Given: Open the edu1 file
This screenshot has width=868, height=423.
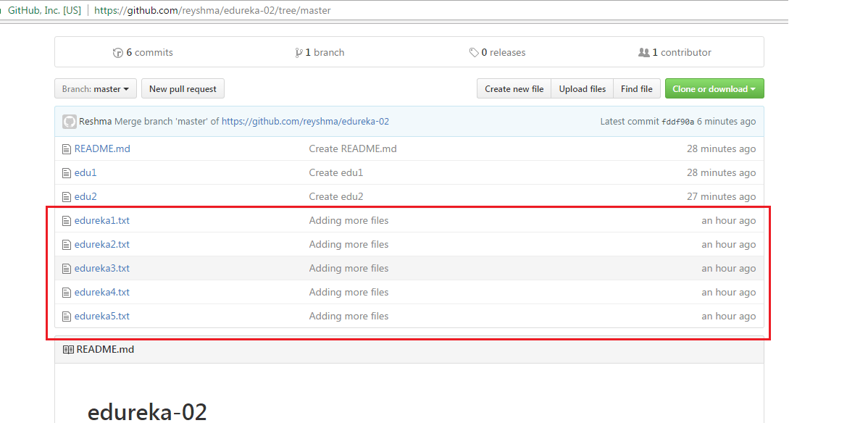Looking at the screenshot, I should [x=85, y=172].
